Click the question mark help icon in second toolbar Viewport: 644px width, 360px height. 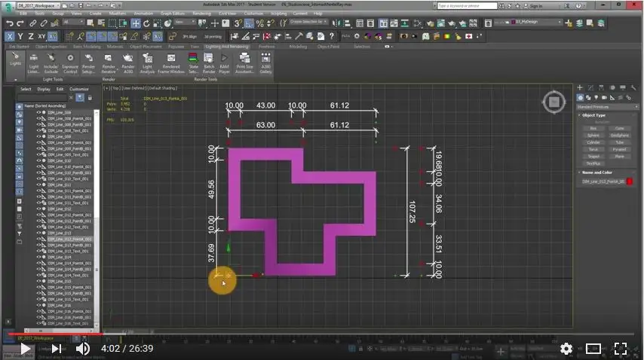click(332, 36)
